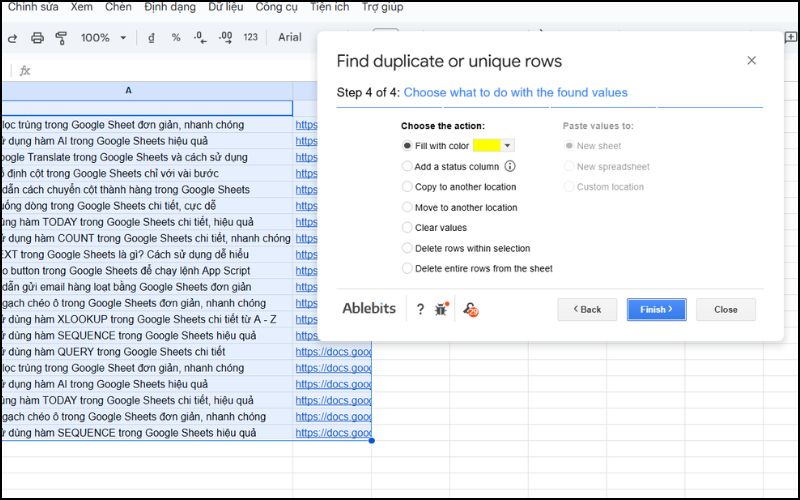Open Ablebits help question mark icon
The width and height of the screenshot is (800, 500).
click(420, 309)
